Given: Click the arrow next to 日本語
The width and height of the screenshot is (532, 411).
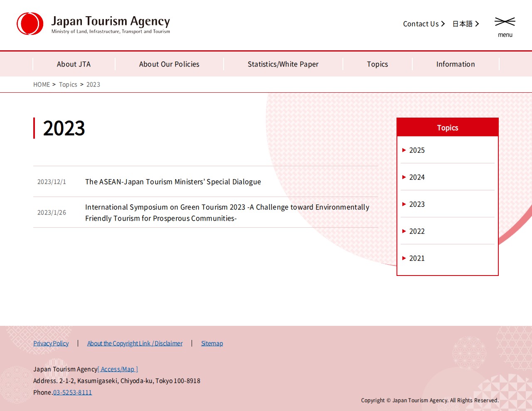Looking at the screenshot, I should click(477, 24).
